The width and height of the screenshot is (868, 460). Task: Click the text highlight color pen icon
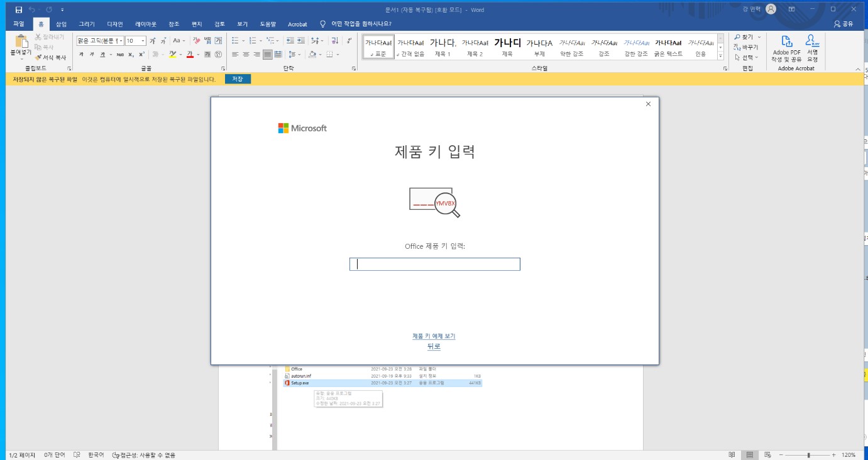(172, 55)
